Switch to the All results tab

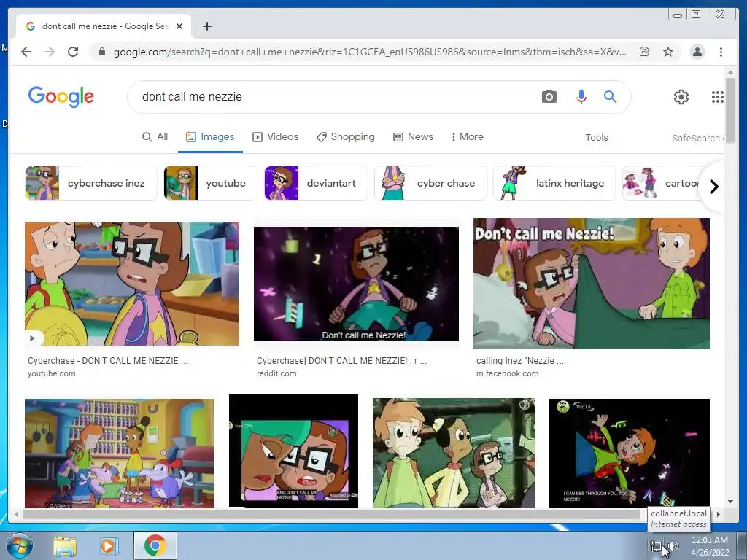(x=155, y=137)
